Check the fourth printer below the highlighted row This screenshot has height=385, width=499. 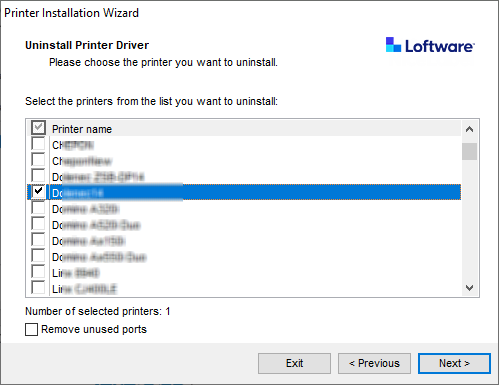38,256
